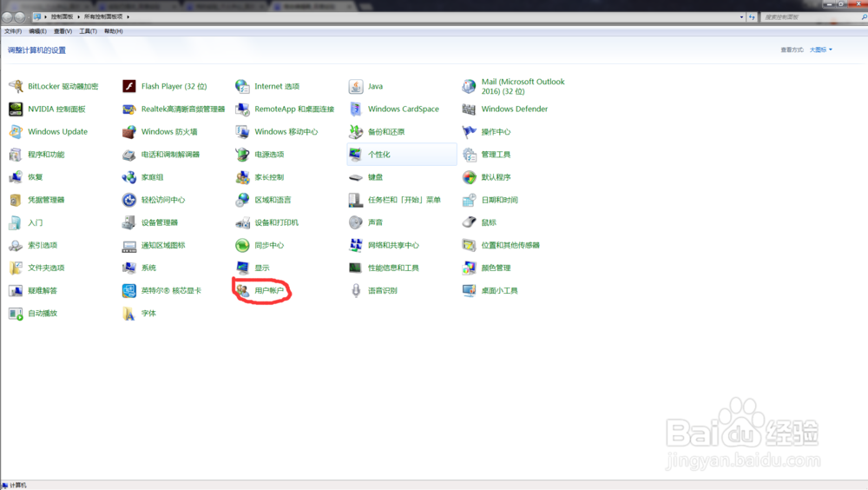Click the forward navigation button
This screenshot has height=490, width=868.
tap(19, 17)
